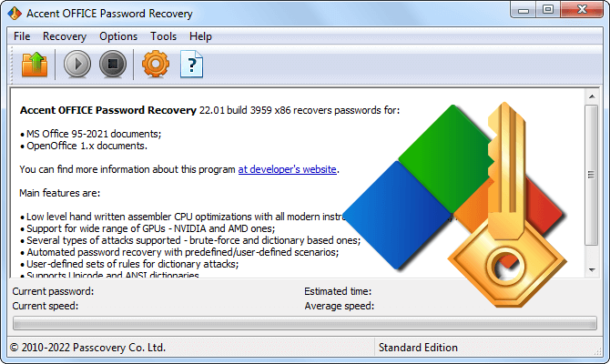The height and width of the screenshot is (364, 610).
Task: Click the scrollbar up arrow
Action: pyautogui.click(x=592, y=96)
